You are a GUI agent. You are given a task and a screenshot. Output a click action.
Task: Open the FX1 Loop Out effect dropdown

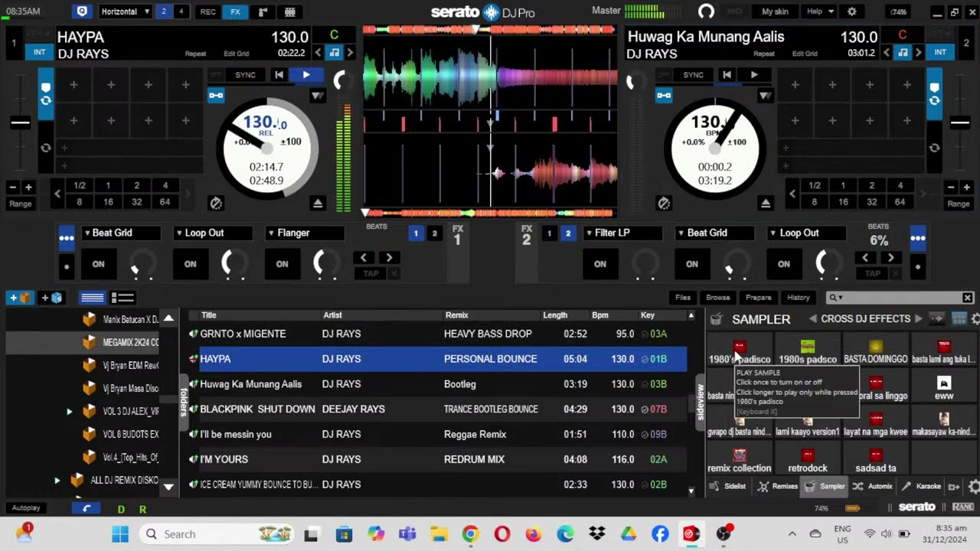click(212, 233)
